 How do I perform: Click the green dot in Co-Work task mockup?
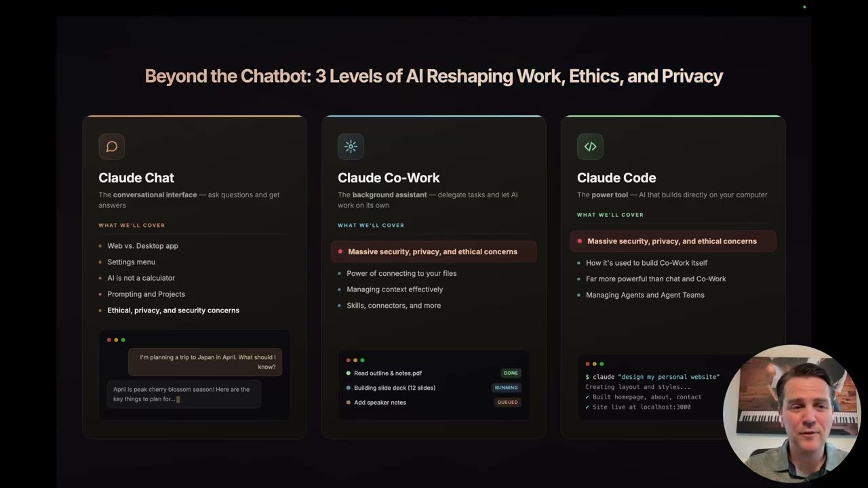pyautogui.click(x=362, y=360)
